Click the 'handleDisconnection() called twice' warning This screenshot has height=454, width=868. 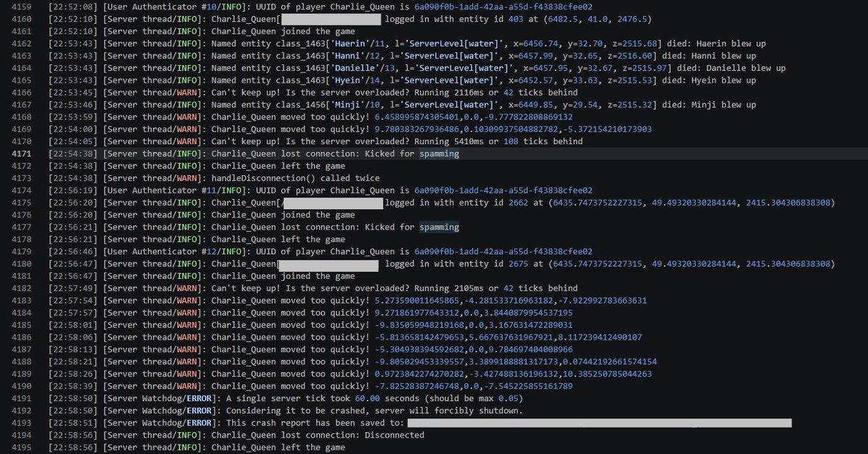[213, 178]
